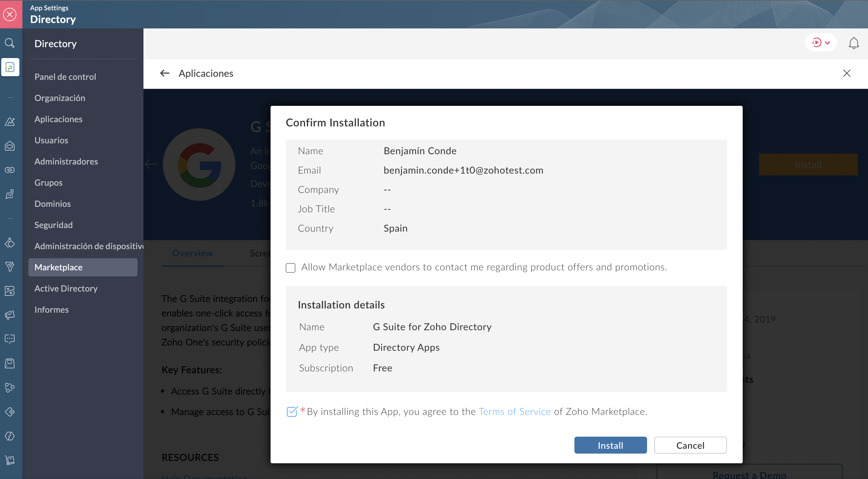Open the connected nodes icon in the rail

(x=10, y=387)
